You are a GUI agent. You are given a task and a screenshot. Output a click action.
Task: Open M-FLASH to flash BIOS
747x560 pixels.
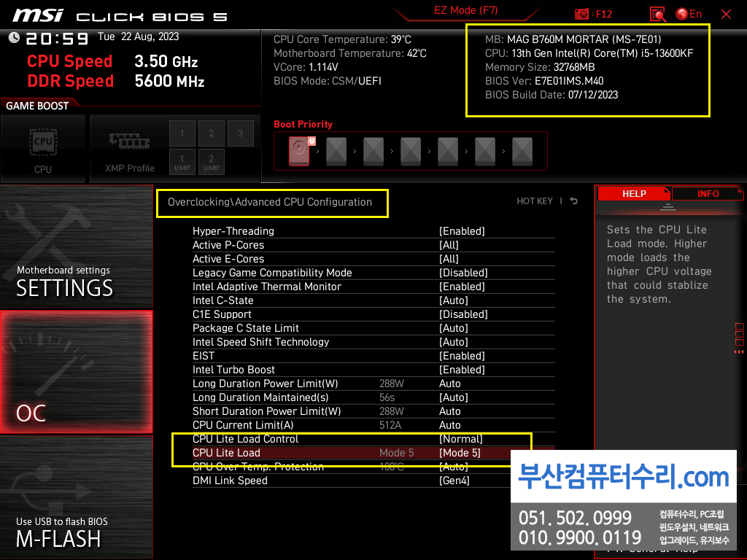click(x=76, y=497)
